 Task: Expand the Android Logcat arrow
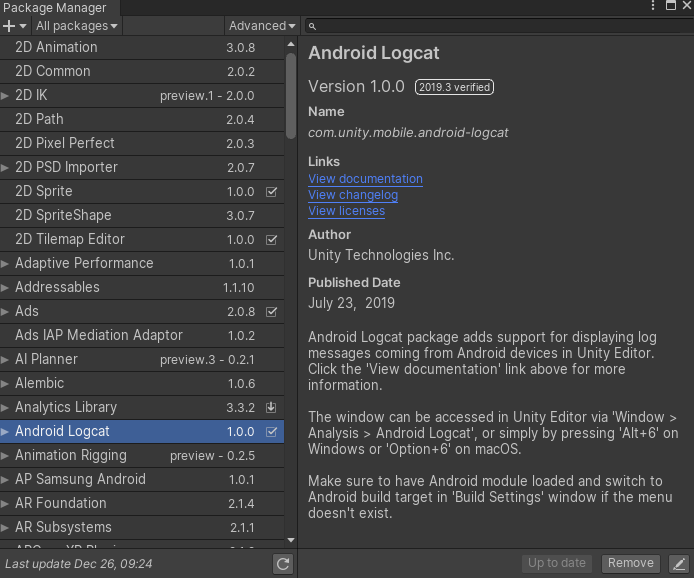5,432
